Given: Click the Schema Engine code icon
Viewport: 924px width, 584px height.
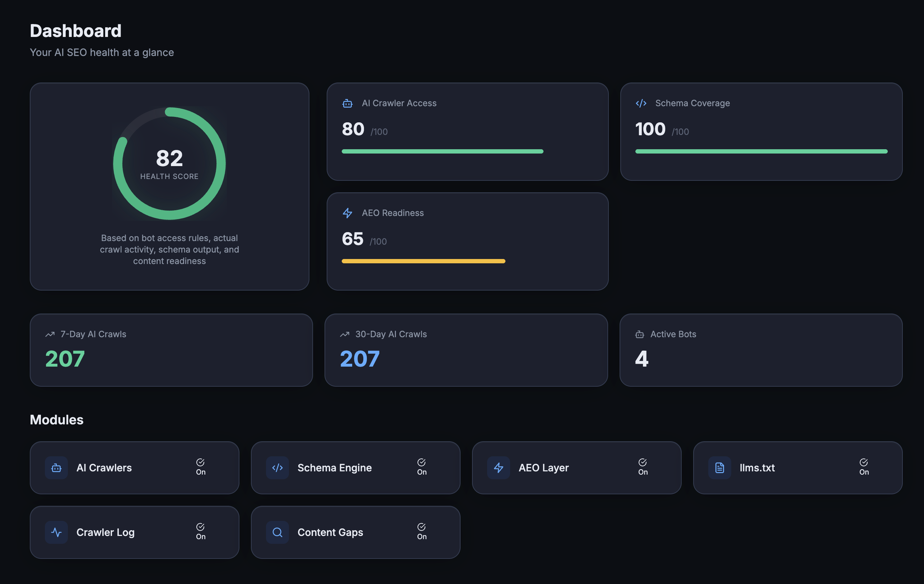Looking at the screenshot, I should (278, 467).
